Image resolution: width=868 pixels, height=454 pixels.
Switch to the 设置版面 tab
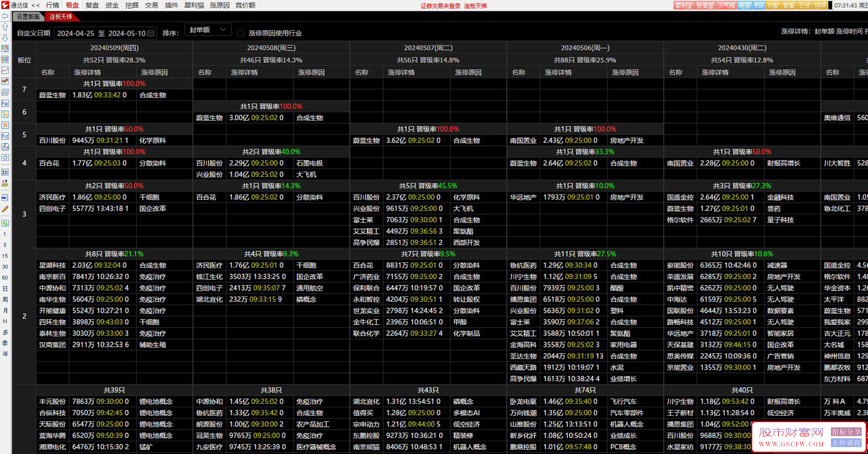pos(28,17)
